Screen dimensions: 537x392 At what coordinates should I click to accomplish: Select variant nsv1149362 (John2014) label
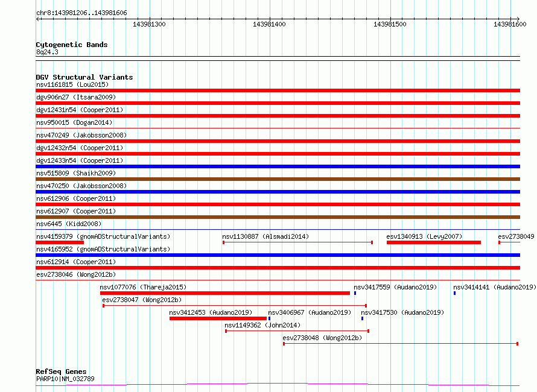(262, 325)
